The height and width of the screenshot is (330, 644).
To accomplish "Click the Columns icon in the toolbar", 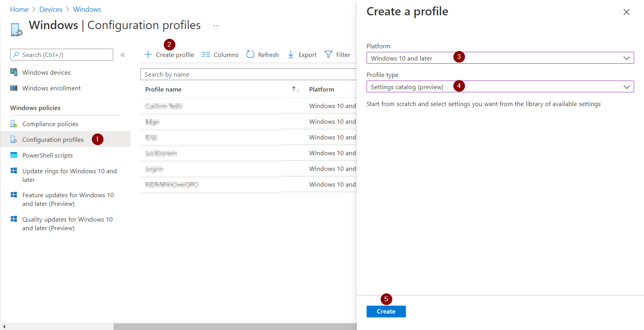I will pyautogui.click(x=206, y=55).
